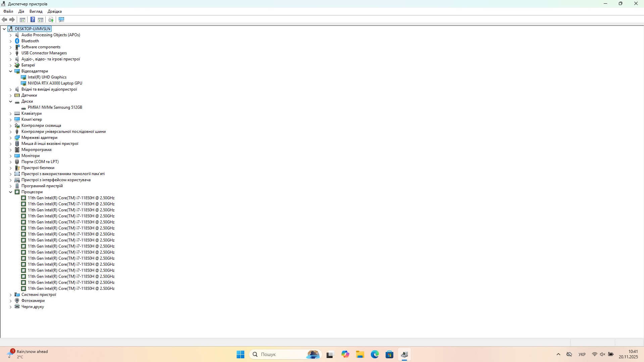Viewport: 644px width, 362px height.
Task: Show hidden system tray icons
Action: (x=558, y=354)
